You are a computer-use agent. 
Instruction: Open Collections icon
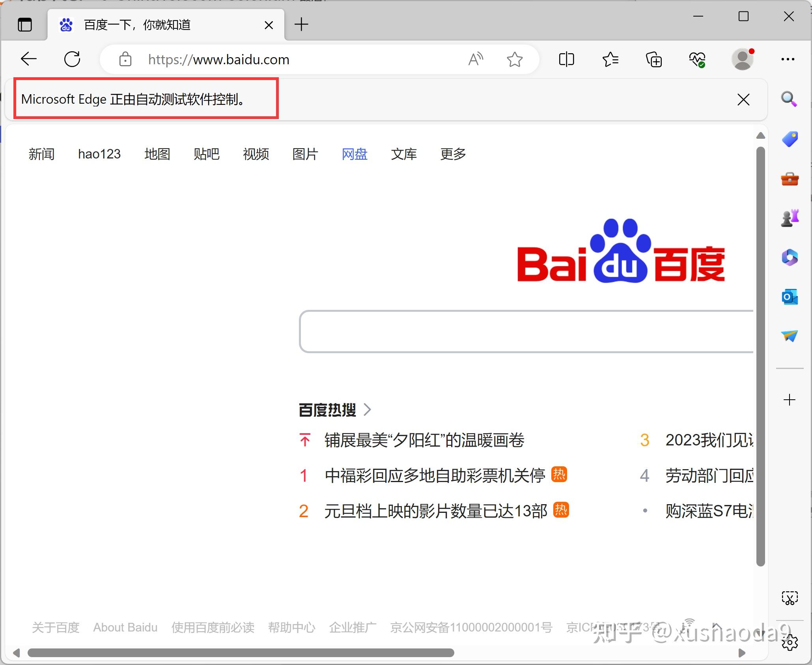click(x=654, y=59)
